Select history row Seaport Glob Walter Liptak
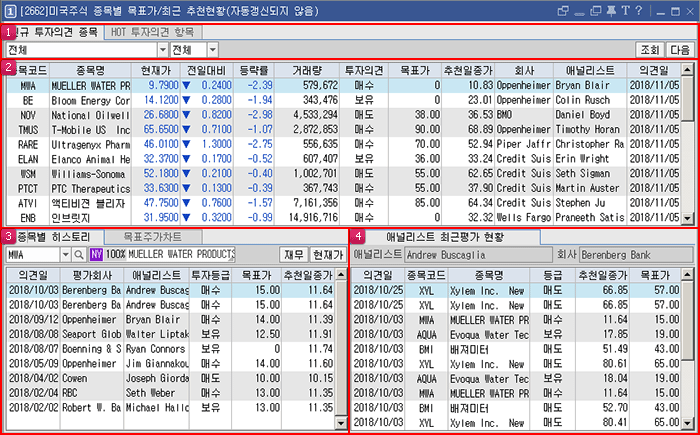The image size is (700, 435). click(x=171, y=334)
